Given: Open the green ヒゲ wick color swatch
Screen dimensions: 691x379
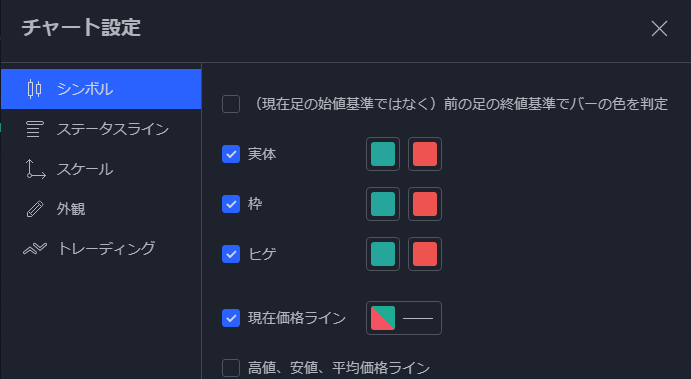Looking at the screenshot, I should point(383,254).
